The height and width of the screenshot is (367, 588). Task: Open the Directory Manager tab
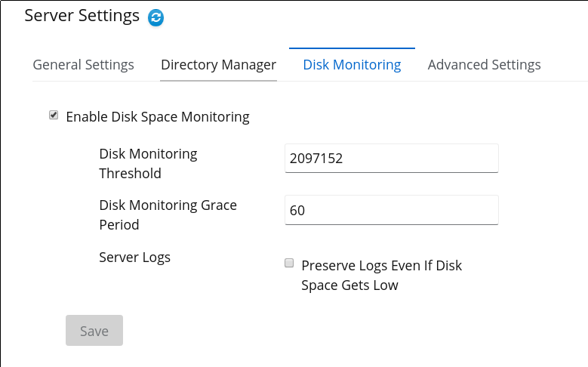point(218,64)
